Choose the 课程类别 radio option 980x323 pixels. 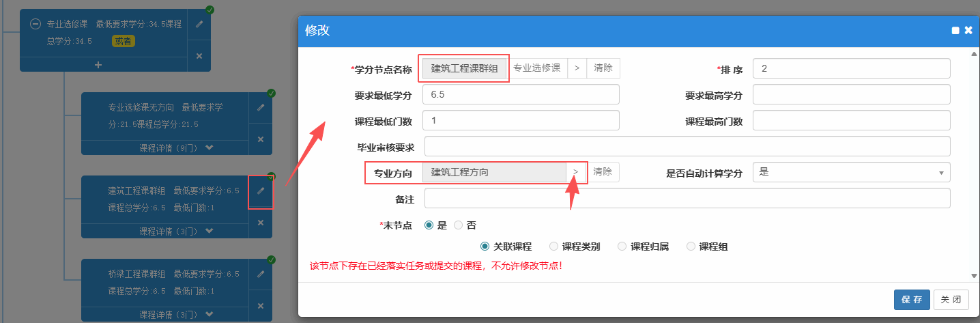pos(553,247)
